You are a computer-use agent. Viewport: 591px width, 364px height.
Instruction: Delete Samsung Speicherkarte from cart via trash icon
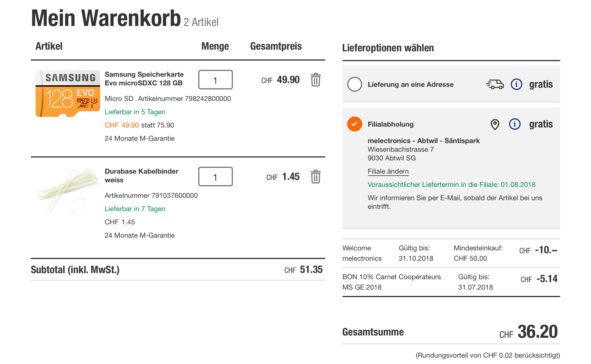tap(315, 80)
